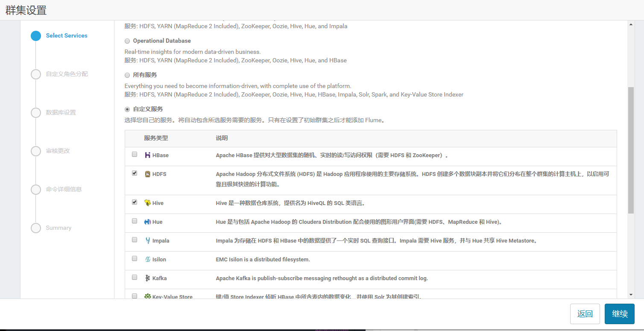The width and height of the screenshot is (644, 331).
Task: Uncheck the Hive service checkbox
Action: tap(135, 202)
